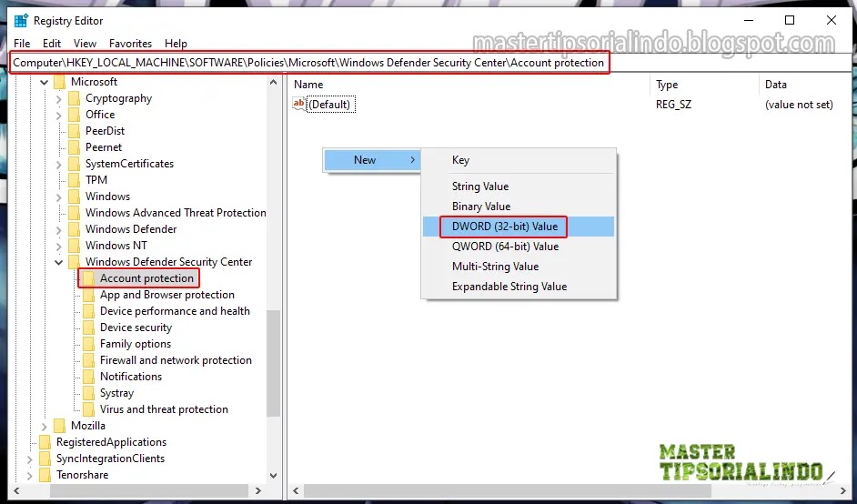Click the TPM folder icon
This screenshot has height=504, width=857.
point(74,180)
